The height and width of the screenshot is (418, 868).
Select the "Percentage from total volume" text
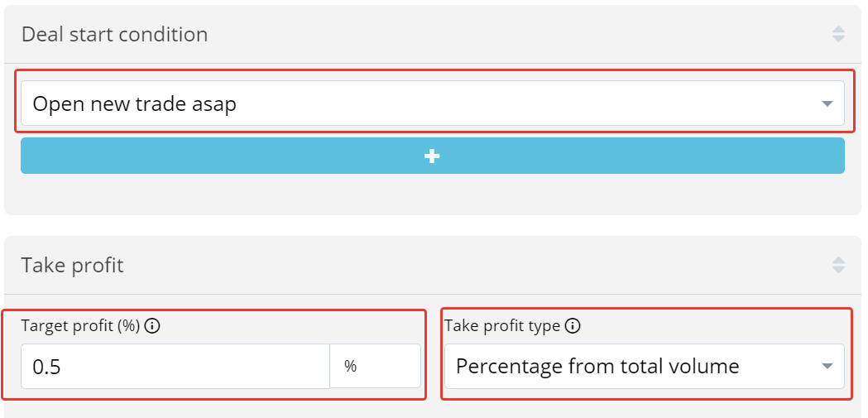[x=597, y=366]
